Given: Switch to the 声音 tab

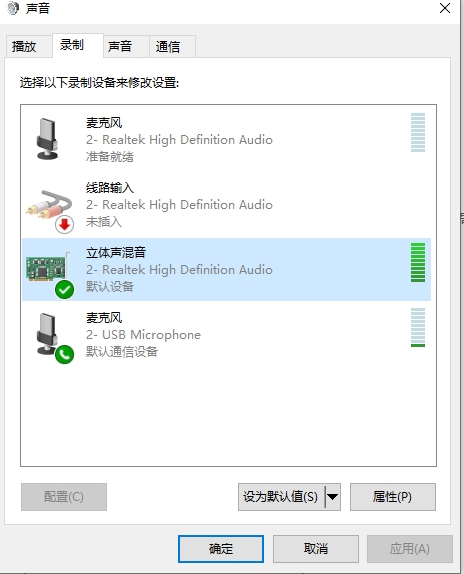Looking at the screenshot, I should coord(120,46).
